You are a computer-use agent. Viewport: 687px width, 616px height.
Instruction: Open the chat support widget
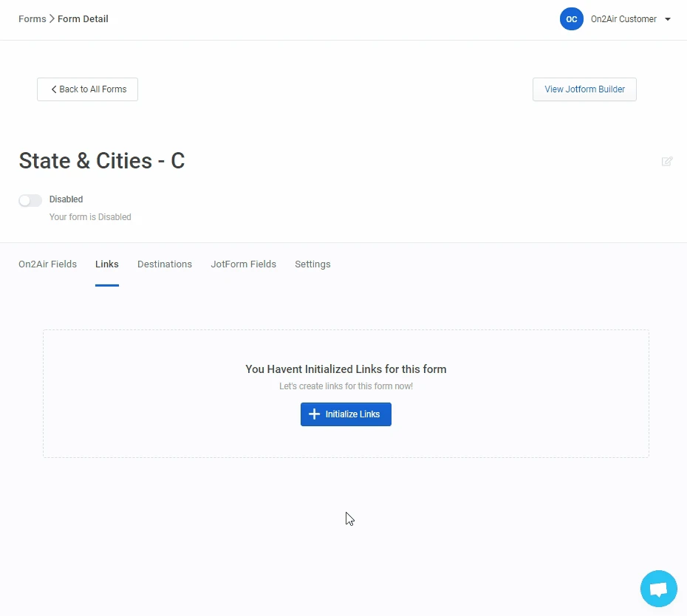pos(658,589)
